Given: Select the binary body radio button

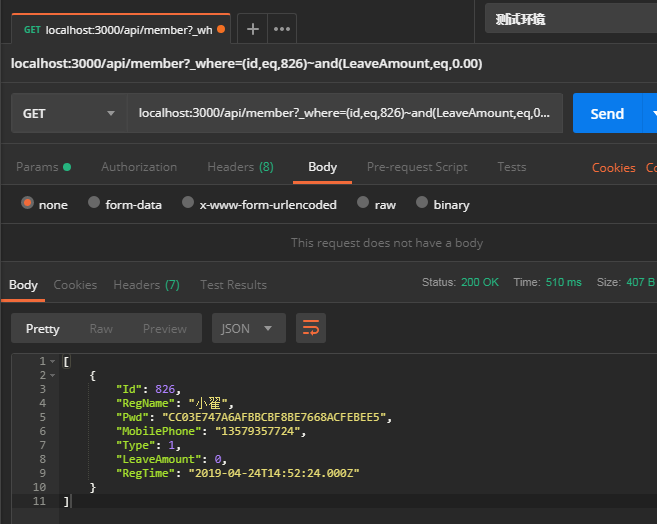Looking at the screenshot, I should tap(421, 204).
